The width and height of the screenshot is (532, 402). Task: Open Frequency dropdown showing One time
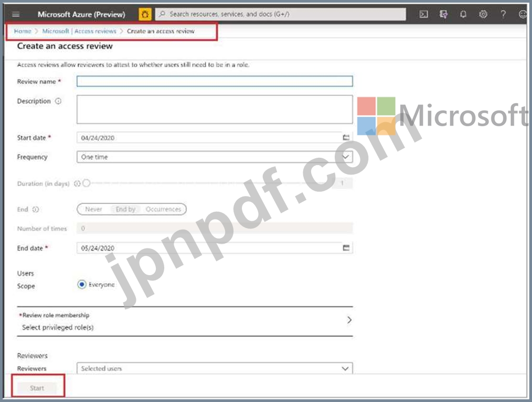click(215, 157)
